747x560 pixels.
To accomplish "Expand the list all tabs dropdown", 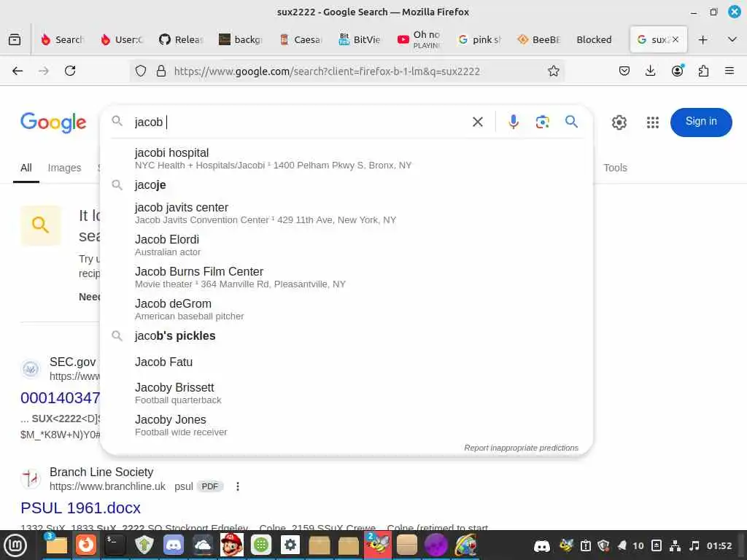I will click(732, 39).
